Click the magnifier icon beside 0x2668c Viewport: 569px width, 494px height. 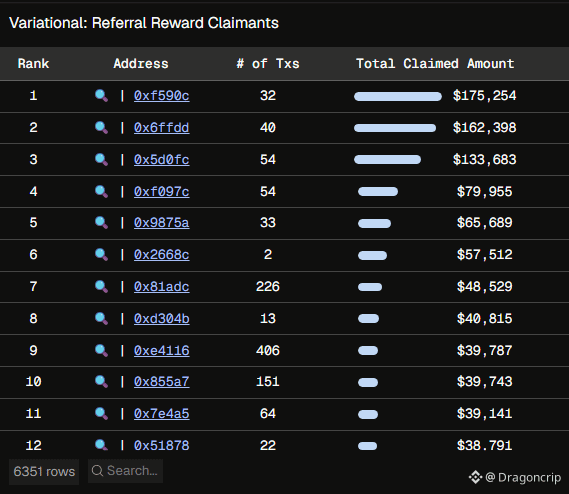[x=101, y=255]
